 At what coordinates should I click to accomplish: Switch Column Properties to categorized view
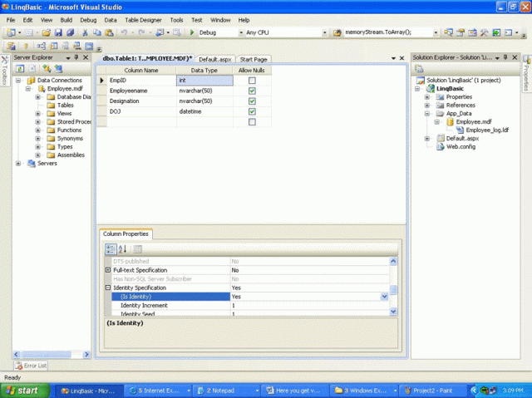(x=110, y=248)
